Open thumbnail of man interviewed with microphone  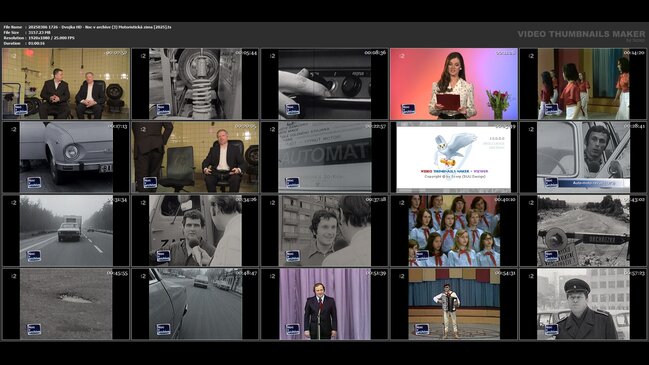tap(195, 231)
